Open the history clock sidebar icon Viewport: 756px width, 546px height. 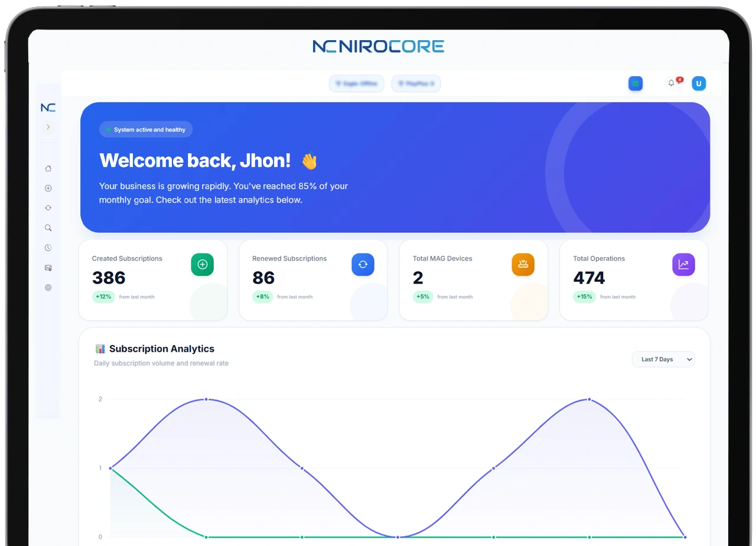click(x=48, y=248)
